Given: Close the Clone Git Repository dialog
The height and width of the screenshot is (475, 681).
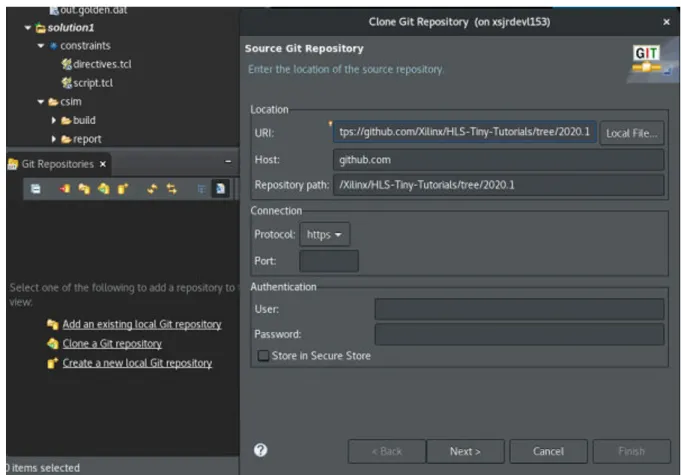Looking at the screenshot, I should (x=666, y=22).
